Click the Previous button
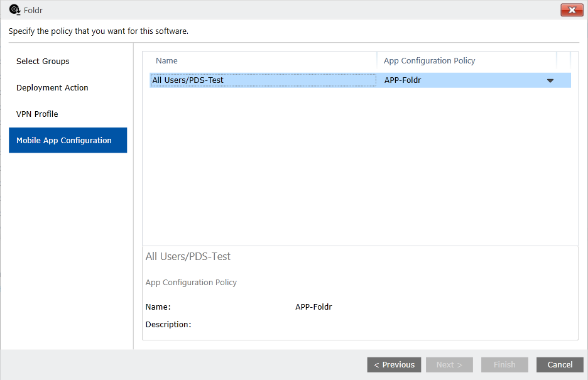This screenshot has width=588, height=380. click(394, 364)
